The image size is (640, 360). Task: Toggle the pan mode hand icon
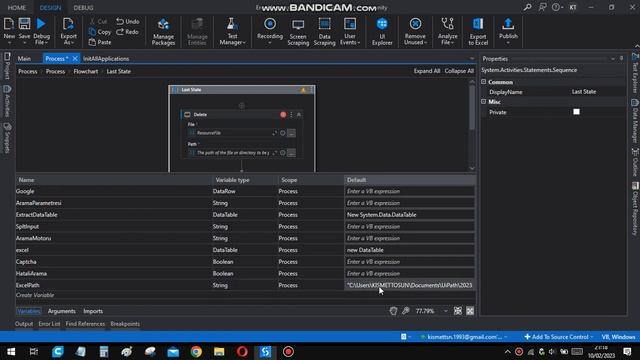[x=393, y=311]
